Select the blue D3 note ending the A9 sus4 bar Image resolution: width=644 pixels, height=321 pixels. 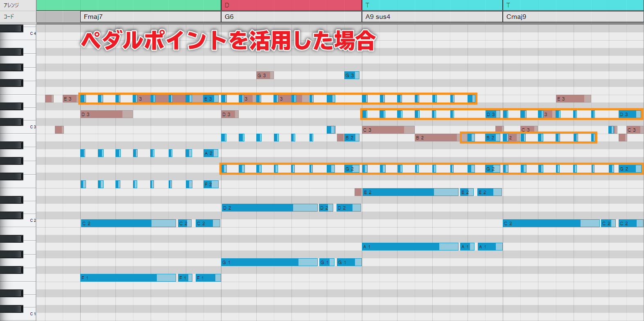point(493,114)
